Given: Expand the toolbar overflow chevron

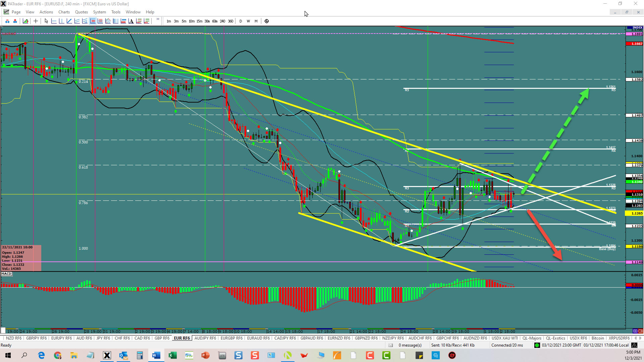Looking at the screenshot, I should point(158,19).
